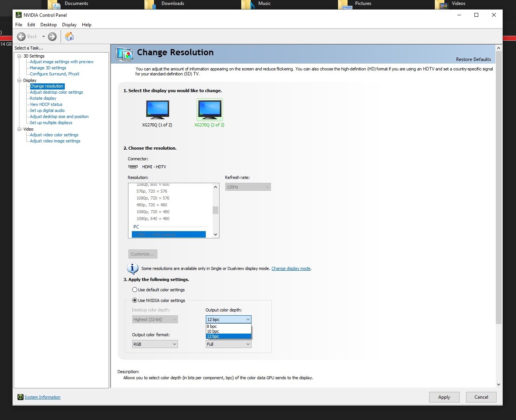Viewport: 516px width, 420px height.
Task: Click the Back arrow toolbar icon
Action: tap(21, 37)
